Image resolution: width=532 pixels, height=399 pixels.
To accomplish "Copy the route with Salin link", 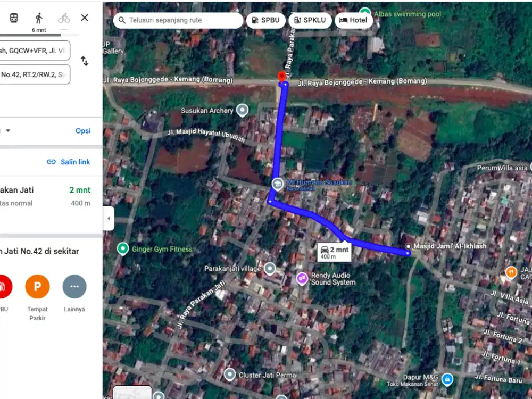I will tap(69, 162).
